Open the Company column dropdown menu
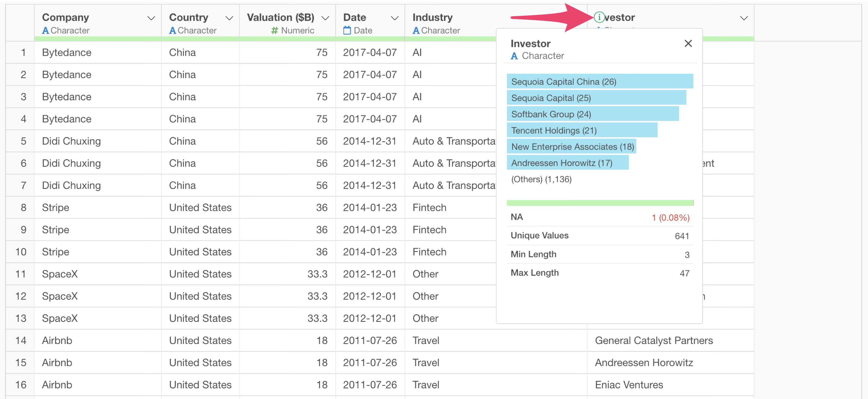Image resolution: width=868 pixels, height=399 pixels. (151, 18)
